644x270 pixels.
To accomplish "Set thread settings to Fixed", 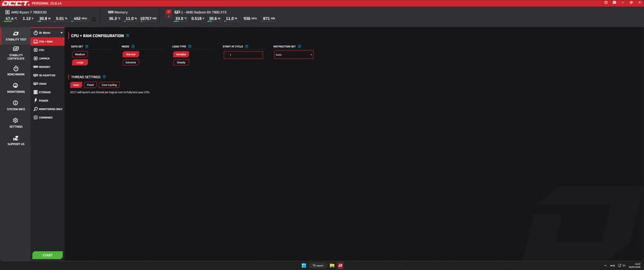I will coord(91,85).
